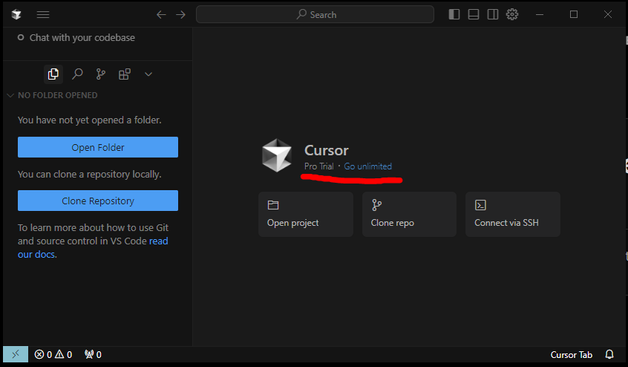Screen dimensions: 628x367
Task: Click the large Cursor cube logo
Action: (276, 155)
